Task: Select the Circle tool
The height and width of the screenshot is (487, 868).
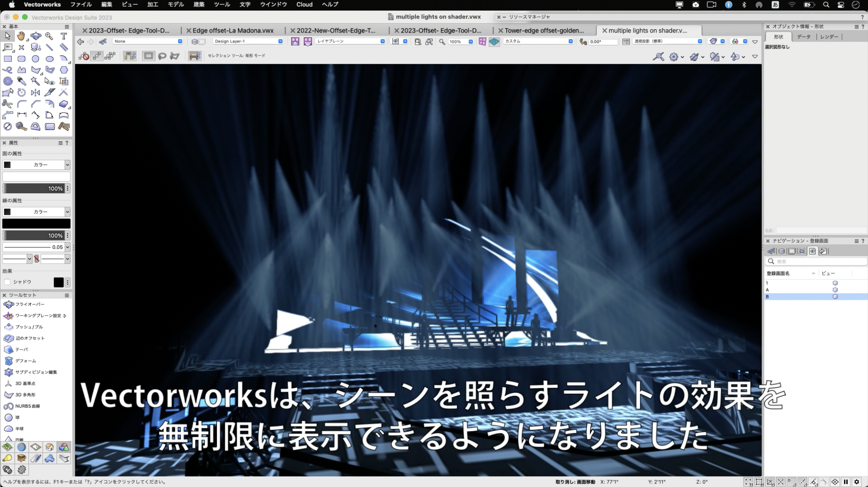Action: (x=36, y=58)
